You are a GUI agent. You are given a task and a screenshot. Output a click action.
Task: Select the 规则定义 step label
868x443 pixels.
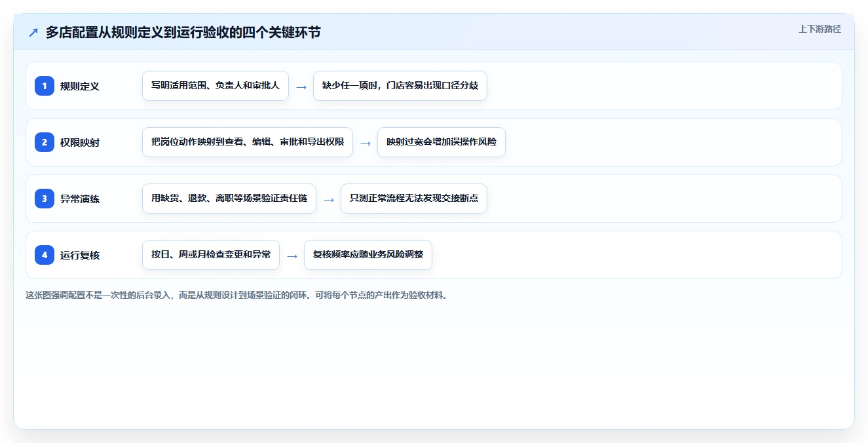(x=80, y=86)
